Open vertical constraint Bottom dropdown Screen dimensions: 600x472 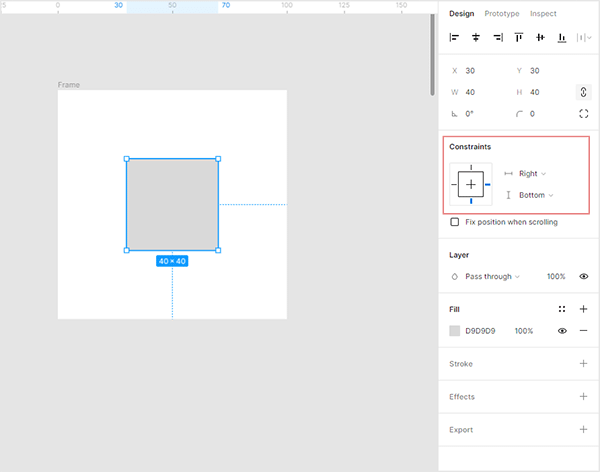point(536,195)
